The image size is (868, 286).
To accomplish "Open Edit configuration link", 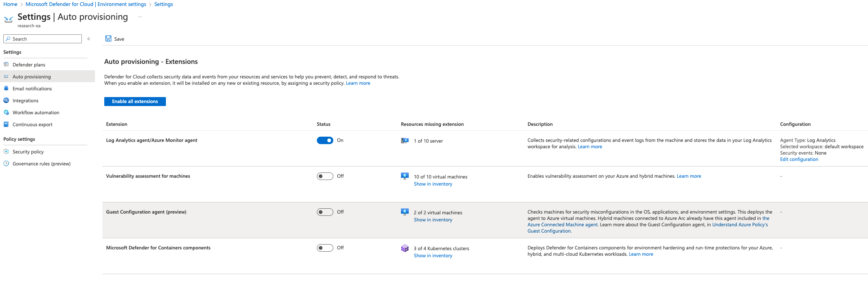I will pyautogui.click(x=799, y=159).
